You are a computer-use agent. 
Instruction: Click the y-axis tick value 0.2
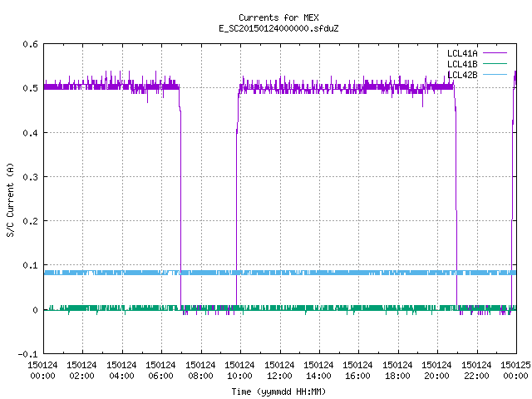tap(30, 221)
